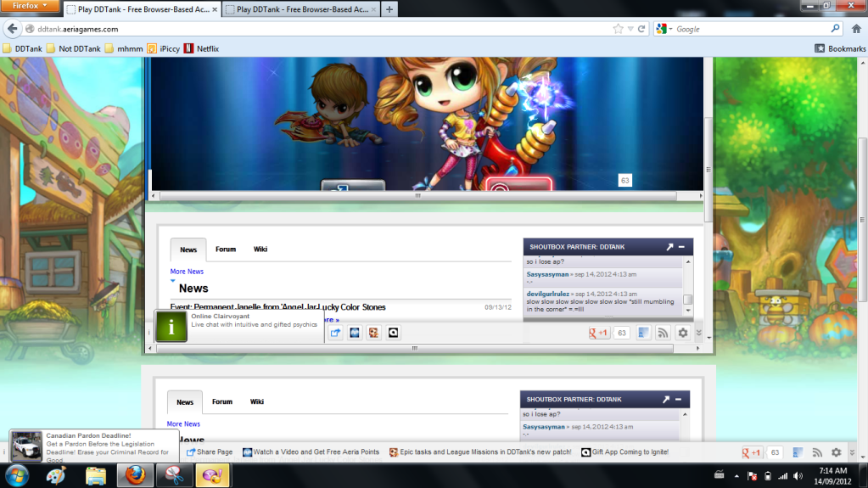The image size is (868, 488).
Task: Open the Online Clairvoyant ad
Action: pos(254,320)
